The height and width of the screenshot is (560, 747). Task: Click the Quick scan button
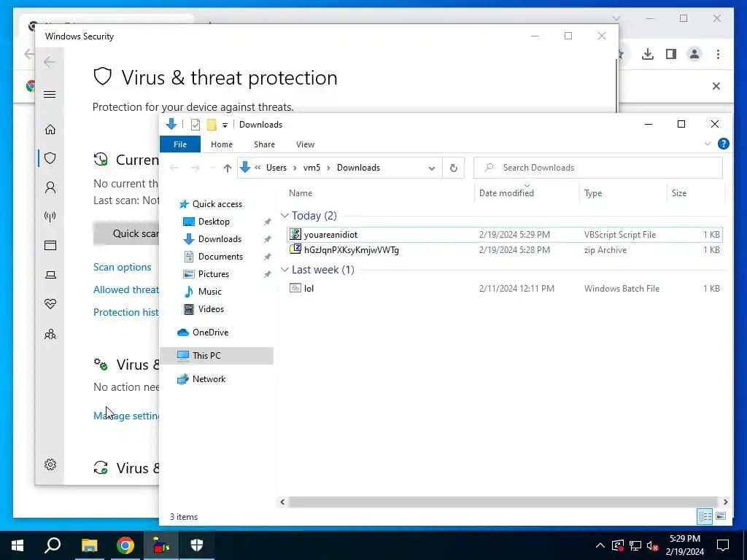(x=126, y=233)
